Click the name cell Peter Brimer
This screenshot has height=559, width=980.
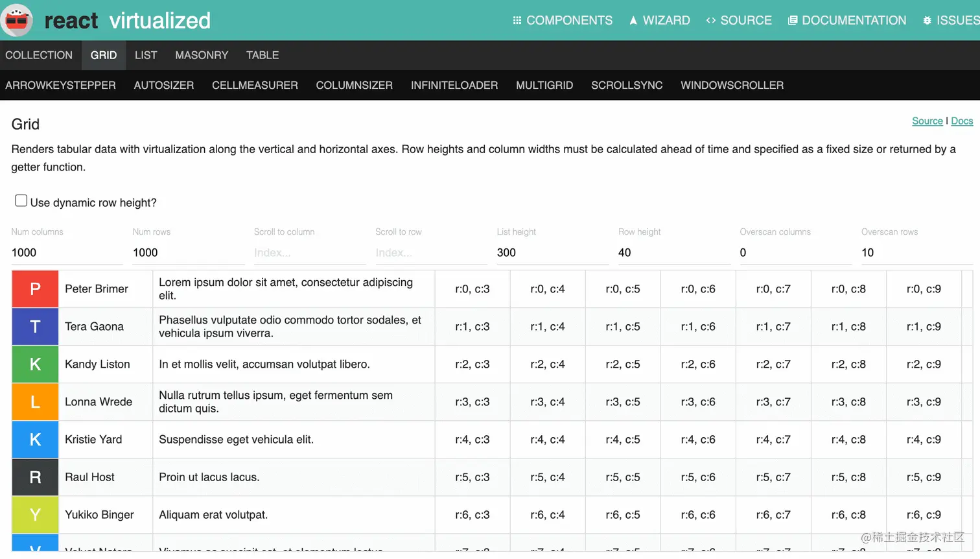(x=106, y=289)
